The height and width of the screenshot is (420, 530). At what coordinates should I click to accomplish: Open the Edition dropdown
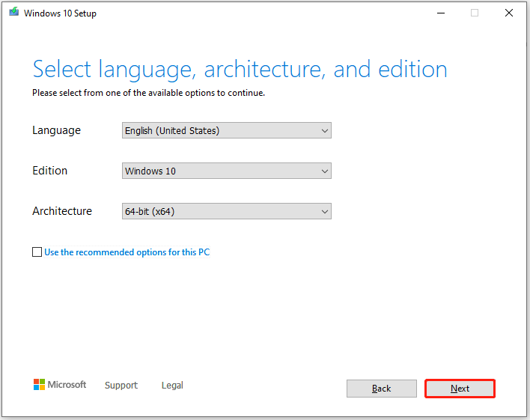pos(227,171)
